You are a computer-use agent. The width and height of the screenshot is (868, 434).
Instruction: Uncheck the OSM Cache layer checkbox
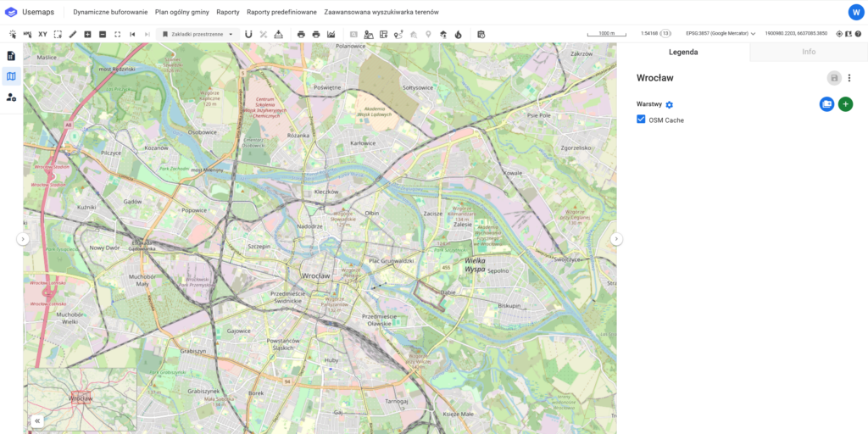[x=641, y=120]
